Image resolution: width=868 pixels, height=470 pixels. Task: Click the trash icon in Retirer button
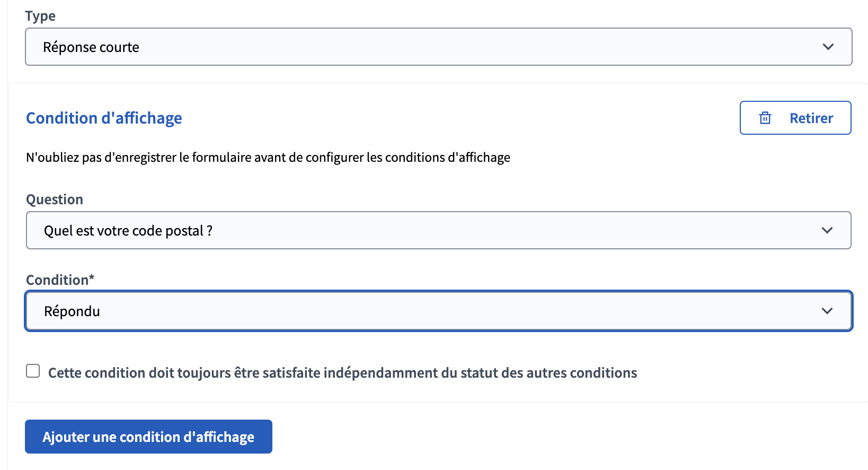pos(765,118)
